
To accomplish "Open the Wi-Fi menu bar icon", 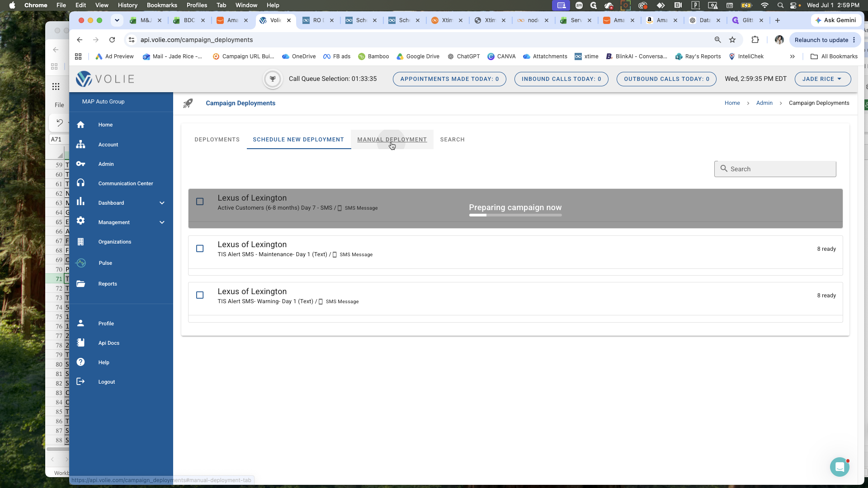I will coord(764,5).
